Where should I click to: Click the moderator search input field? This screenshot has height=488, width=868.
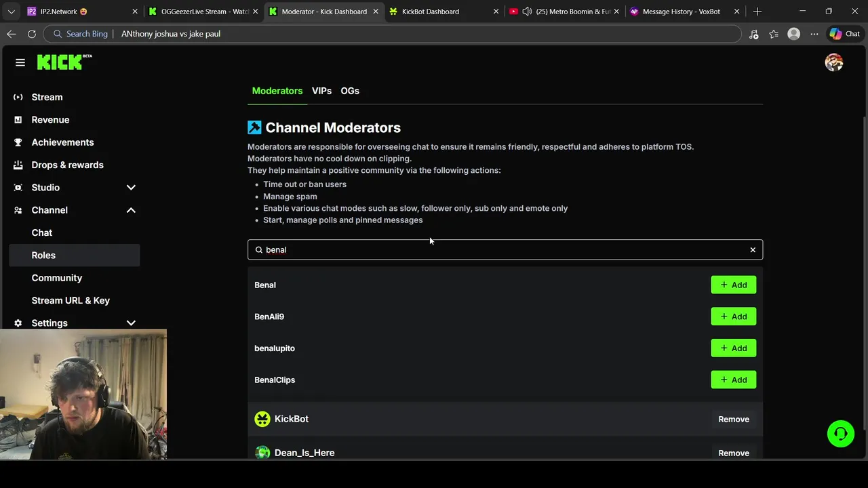tap(502, 250)
